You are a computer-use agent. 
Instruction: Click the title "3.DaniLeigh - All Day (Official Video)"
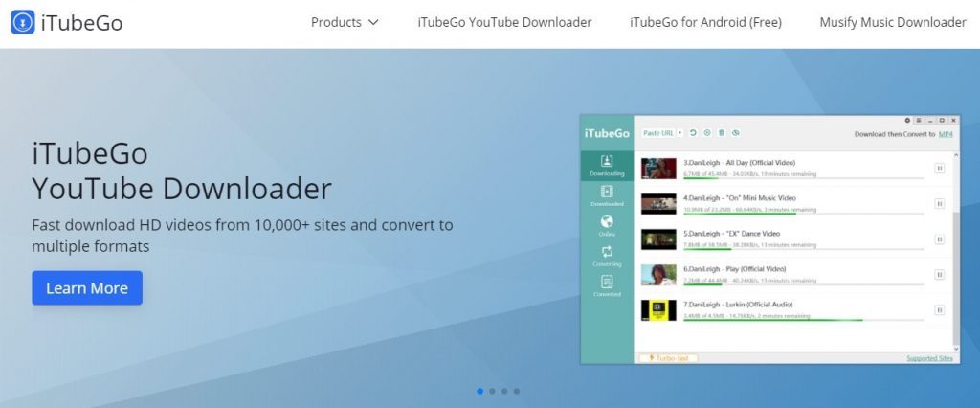click(739, 163)
